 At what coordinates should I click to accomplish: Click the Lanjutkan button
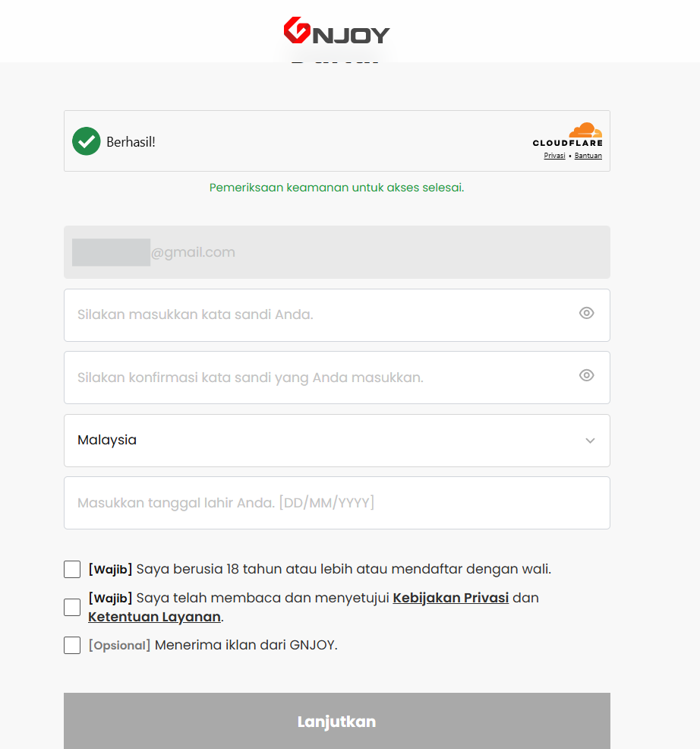tap(337, 721)
